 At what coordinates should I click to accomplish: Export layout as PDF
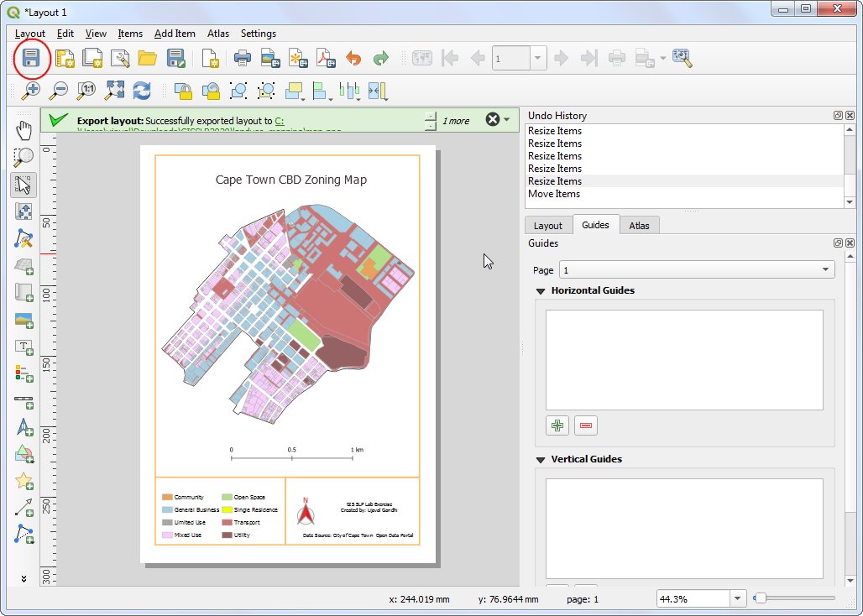click(x=324, y=58)
